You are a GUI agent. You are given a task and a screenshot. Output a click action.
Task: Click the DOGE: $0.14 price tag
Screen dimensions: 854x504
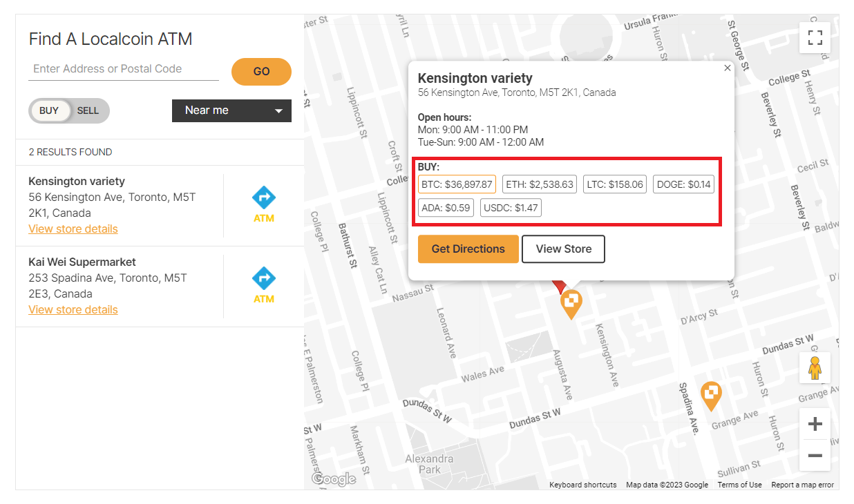tap(684, 184)
